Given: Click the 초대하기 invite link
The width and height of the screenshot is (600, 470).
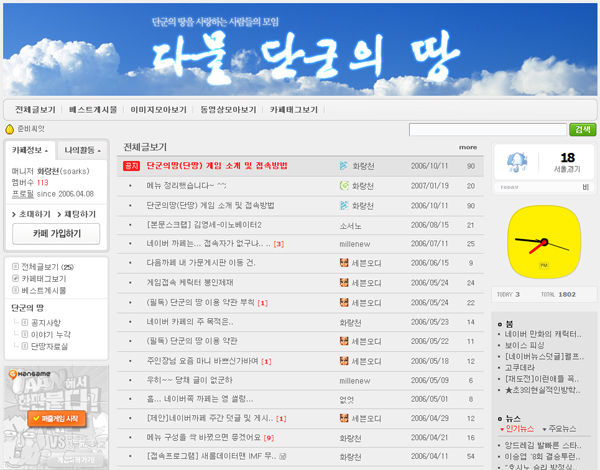Looking at the screenshot, I should pyautogui.click(x=33, y=214).
